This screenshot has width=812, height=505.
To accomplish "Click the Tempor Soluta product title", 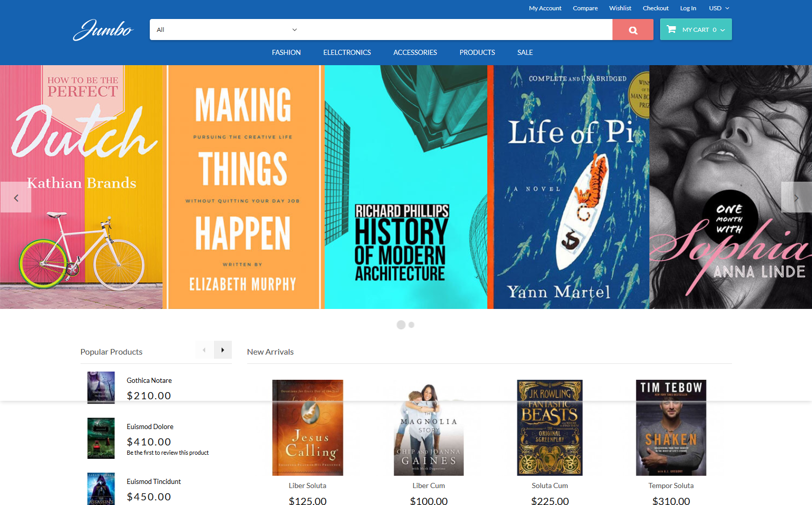I will [x=671, y=485].
